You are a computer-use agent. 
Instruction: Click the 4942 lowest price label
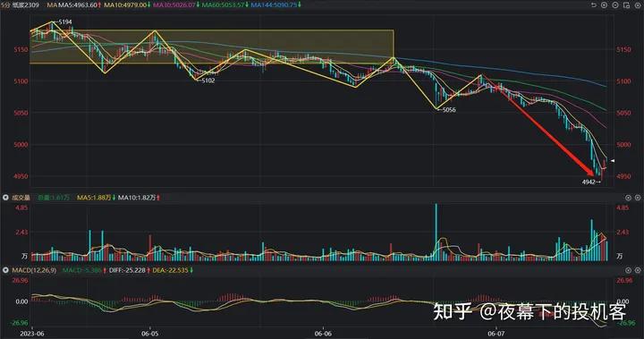(x=589, y=182)
